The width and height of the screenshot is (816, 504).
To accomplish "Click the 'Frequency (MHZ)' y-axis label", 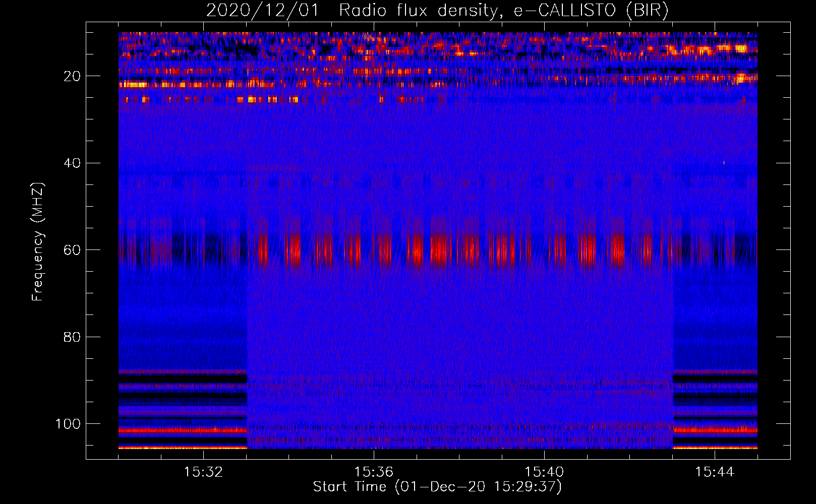I will click(x=38, y=241).
